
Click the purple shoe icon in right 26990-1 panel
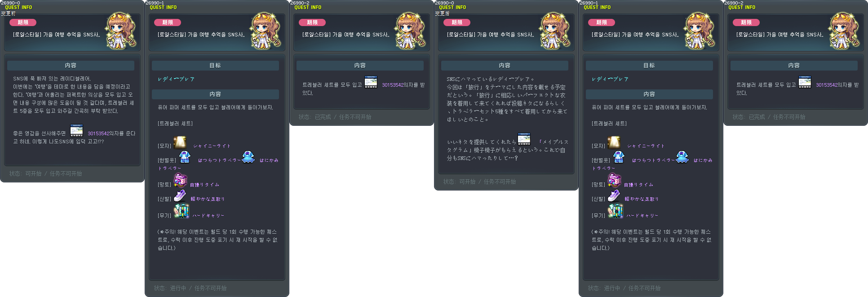[614, 196]
